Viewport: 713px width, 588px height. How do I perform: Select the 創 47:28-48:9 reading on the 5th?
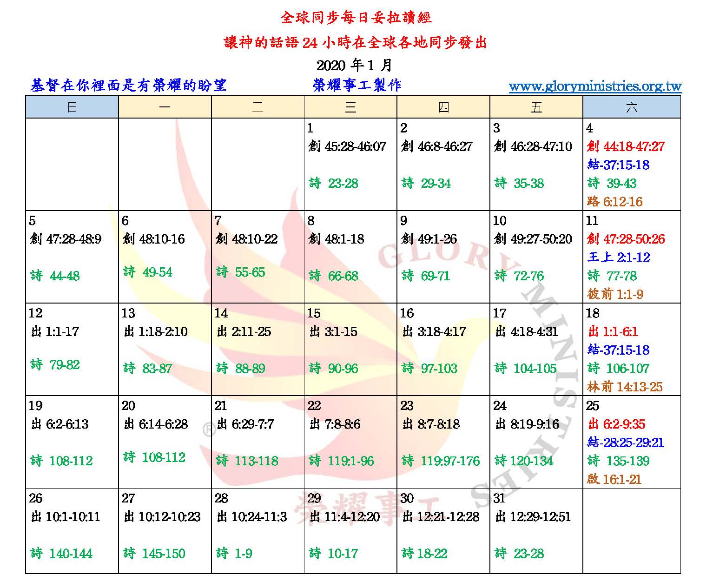(x=66, y=239)
